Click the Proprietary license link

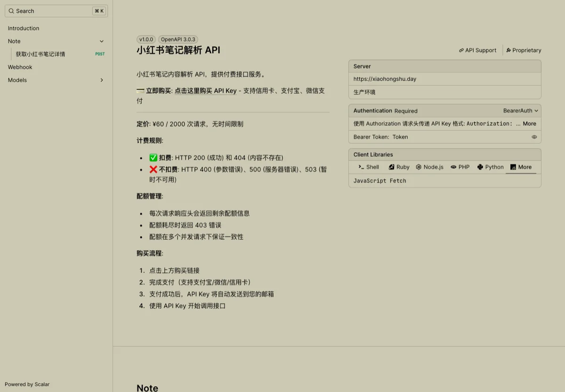pyautogui.click(x=524, y=50)
